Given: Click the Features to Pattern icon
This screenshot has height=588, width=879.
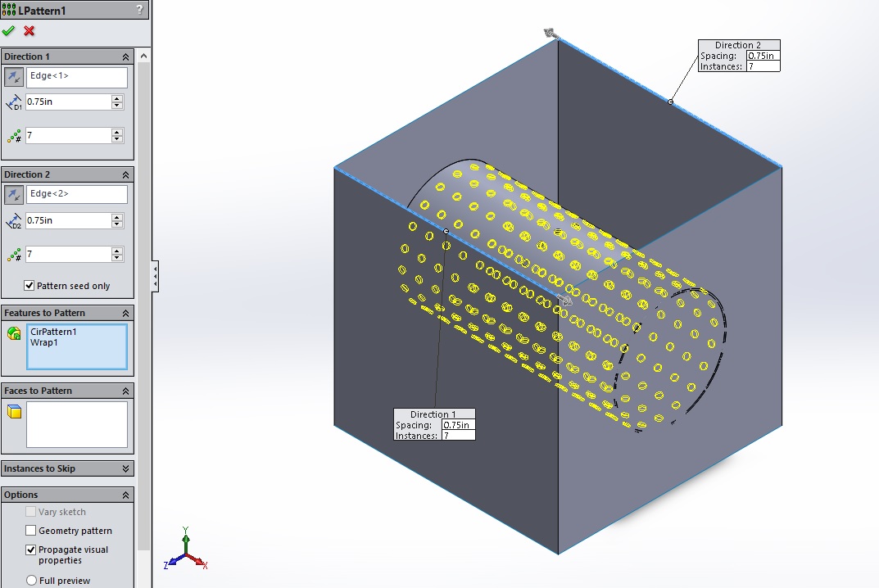Looking at the screenshot, I should pos(14,333).
